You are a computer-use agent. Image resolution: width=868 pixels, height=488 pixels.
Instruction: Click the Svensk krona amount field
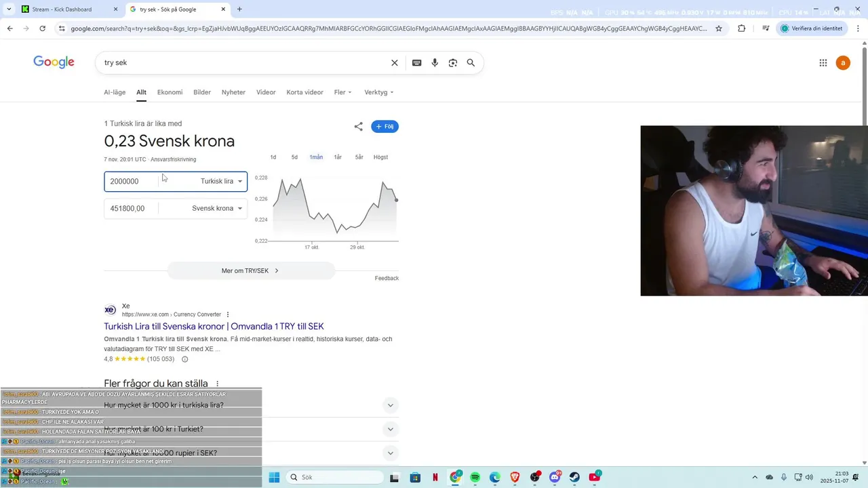[132, 208]
